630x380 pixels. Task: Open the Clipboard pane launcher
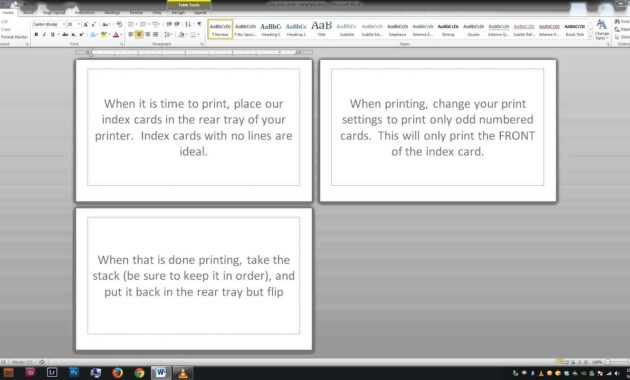[x=27, y=44]
